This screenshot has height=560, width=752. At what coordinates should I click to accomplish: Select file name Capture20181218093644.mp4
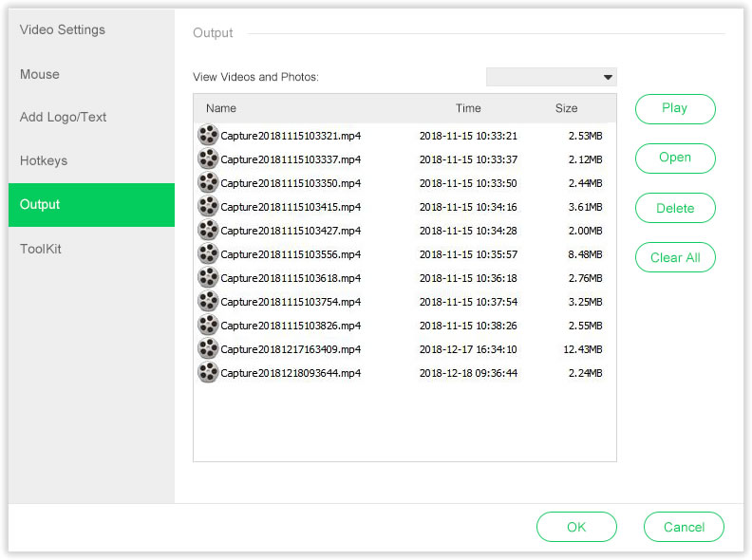click(x=291, y=373)
